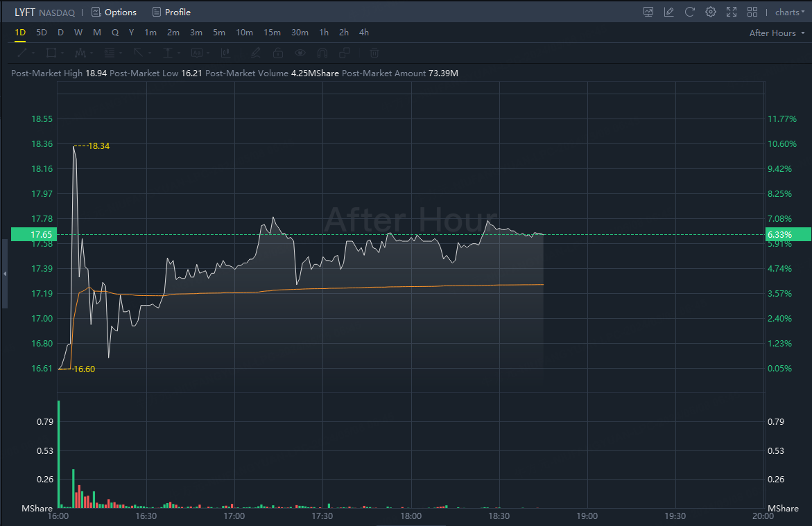Select the line drawing tool
This screenshot has height=526, width=812.
(x=22, y=53)
